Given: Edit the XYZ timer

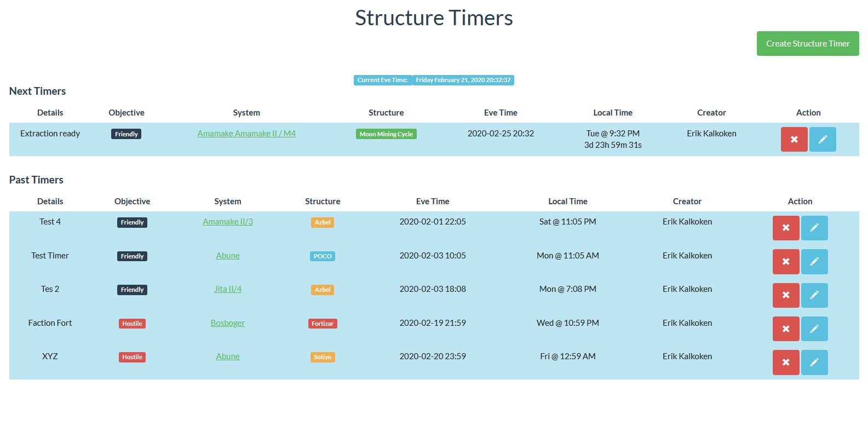Looking at the screenshot, I should click(x=814, y=362).
